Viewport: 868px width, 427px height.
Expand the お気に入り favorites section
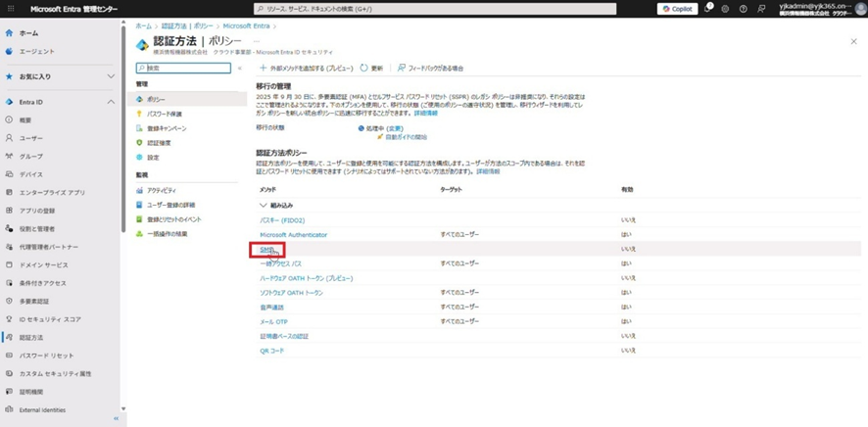111,76
